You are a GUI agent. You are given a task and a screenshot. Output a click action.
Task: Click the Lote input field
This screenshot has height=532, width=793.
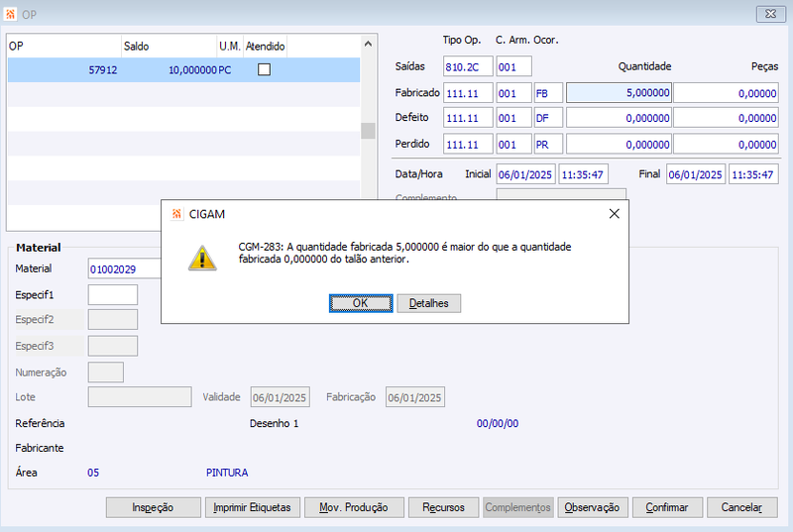140,396
